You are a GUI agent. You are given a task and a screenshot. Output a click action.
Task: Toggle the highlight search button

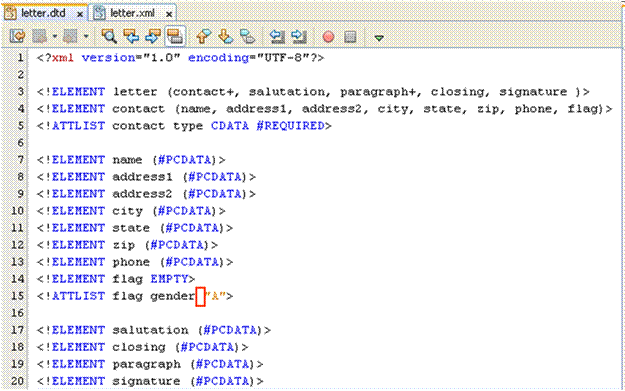point(175,36)
